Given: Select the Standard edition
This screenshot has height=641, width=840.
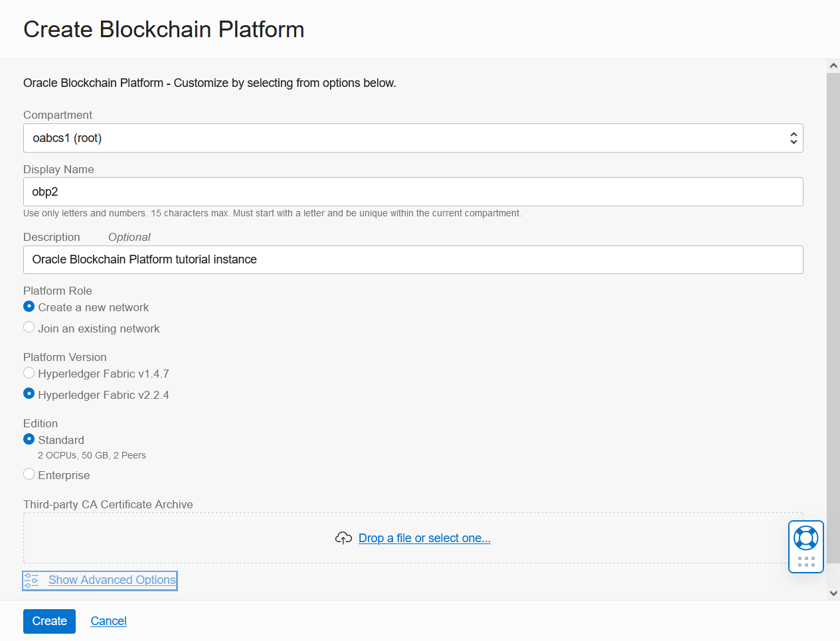Looking at the screenshot, I should coord(29,439).
